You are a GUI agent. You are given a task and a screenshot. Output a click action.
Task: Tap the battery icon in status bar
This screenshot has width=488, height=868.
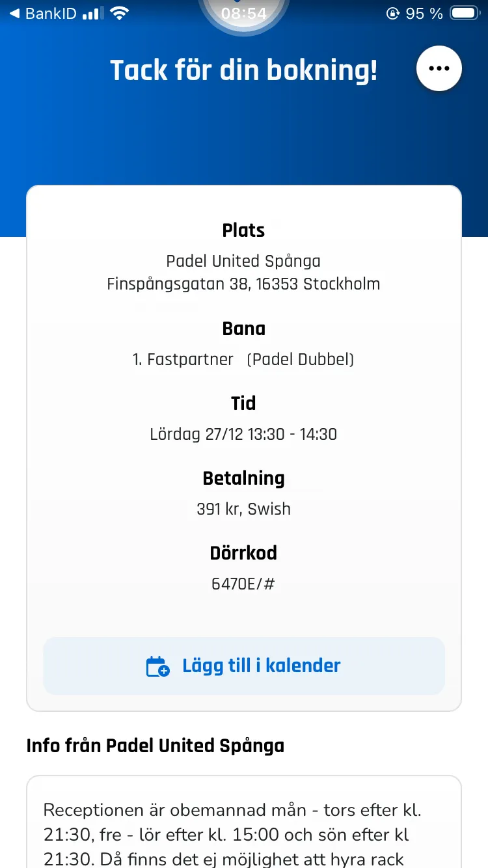[465, 14]
